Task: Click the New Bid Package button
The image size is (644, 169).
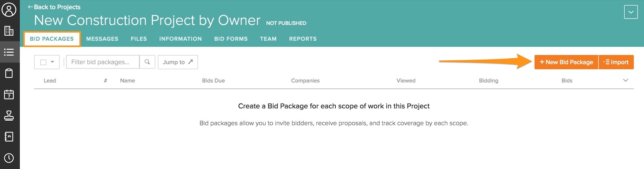Action: coord(566,62)
